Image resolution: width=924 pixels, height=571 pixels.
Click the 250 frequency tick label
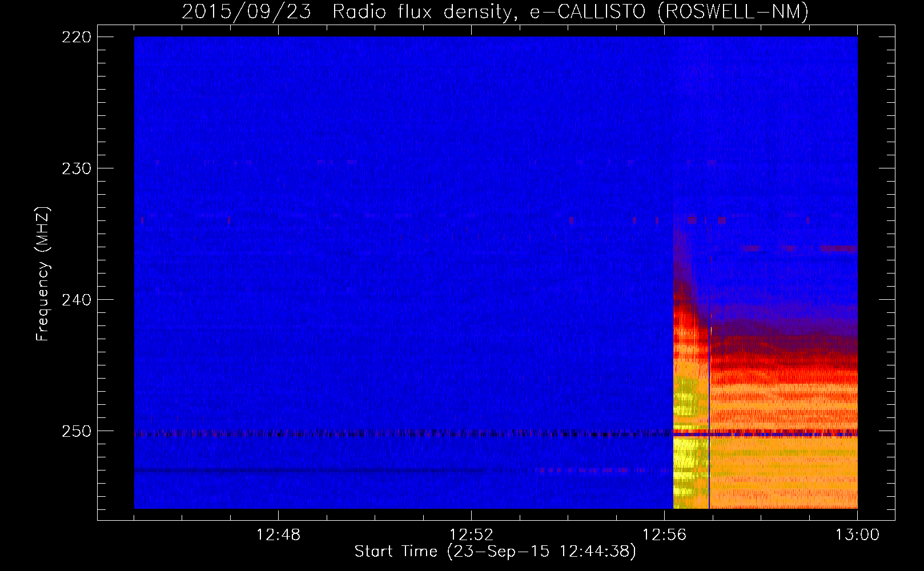[76, 431]
